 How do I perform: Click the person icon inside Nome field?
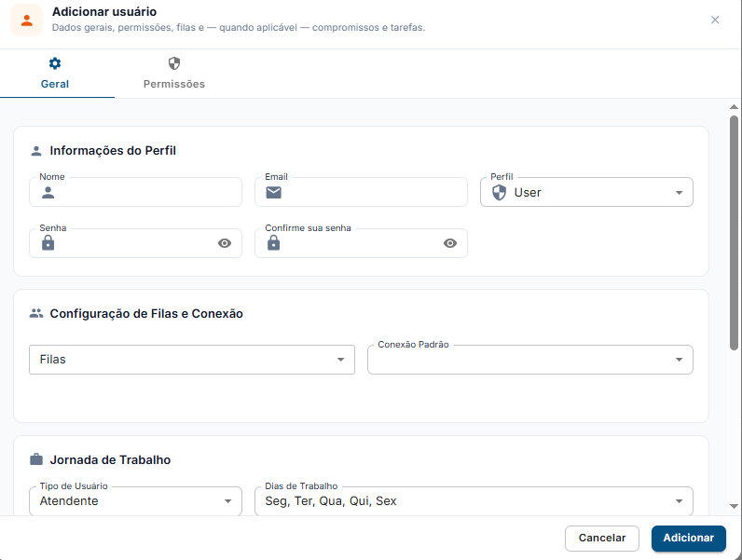(x=48, y=193)
